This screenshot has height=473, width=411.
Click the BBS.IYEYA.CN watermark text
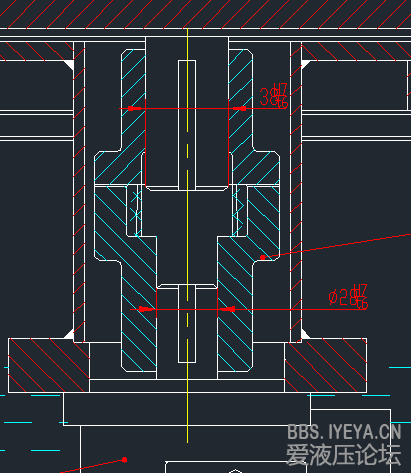click(344, 432)
